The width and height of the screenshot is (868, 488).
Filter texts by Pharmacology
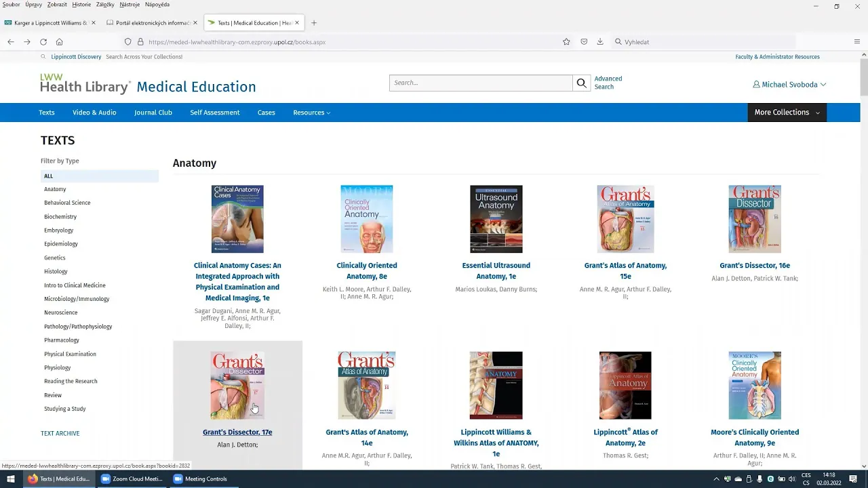62,340
